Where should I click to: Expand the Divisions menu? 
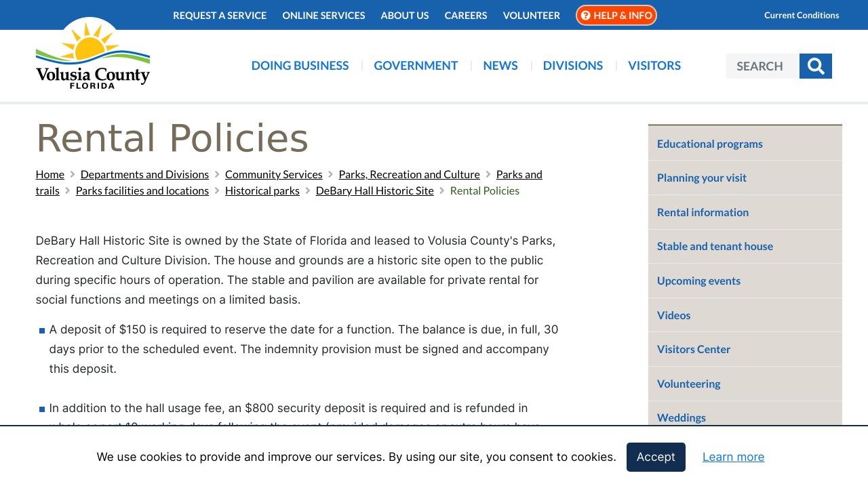point(573,66)
